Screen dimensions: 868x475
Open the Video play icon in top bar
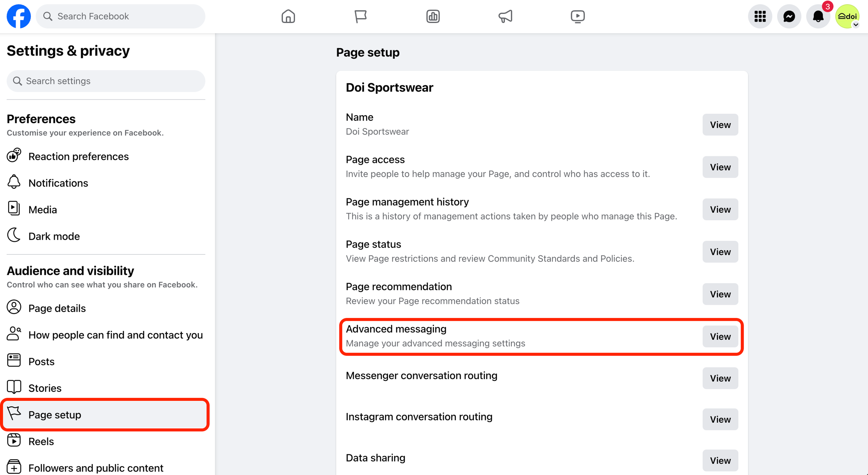click(578, 16)
